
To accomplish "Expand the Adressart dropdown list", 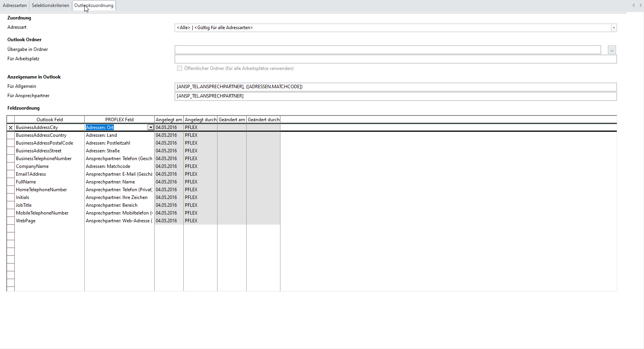I will [x=614, y=28].
